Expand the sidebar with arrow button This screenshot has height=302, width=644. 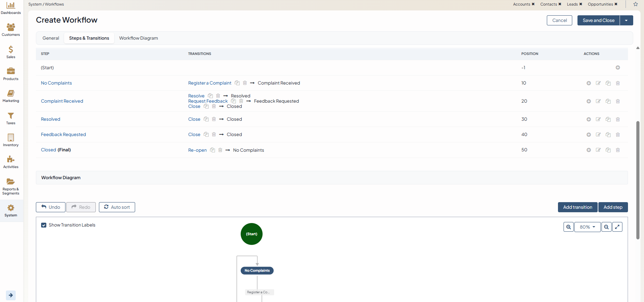(11, 295)
